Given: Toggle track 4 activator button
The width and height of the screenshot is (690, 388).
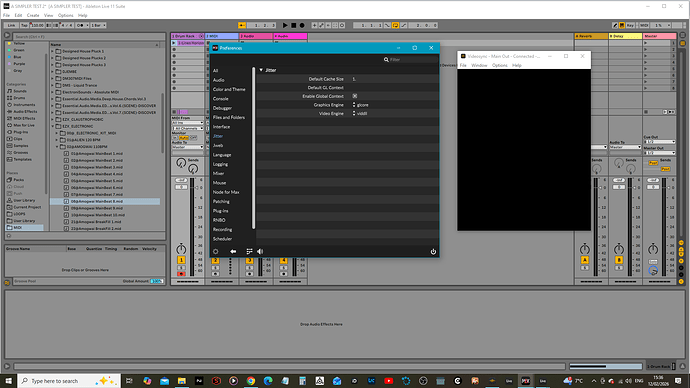Looking at the screenshot, I should click(283, 260).
